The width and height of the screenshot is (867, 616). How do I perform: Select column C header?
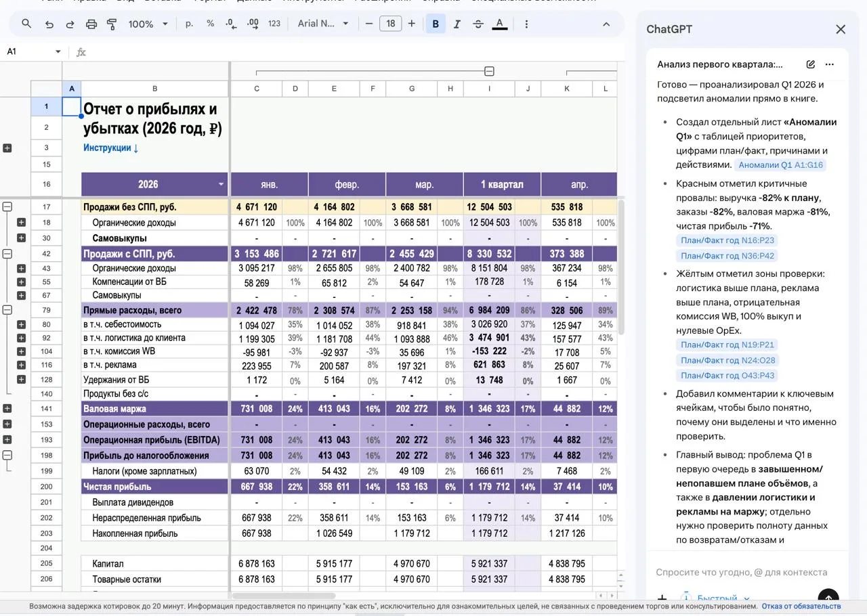click(x=257, y=89)
